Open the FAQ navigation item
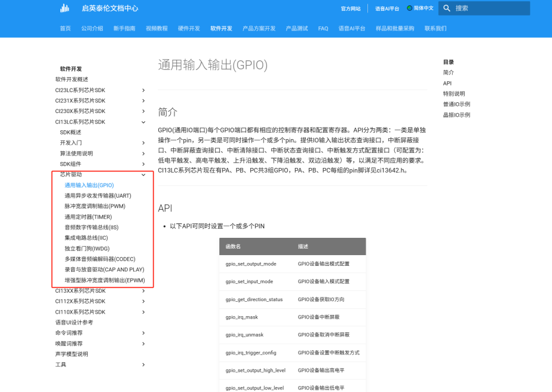The height and width of the screenshot is (392, 552). coord(323,29)
